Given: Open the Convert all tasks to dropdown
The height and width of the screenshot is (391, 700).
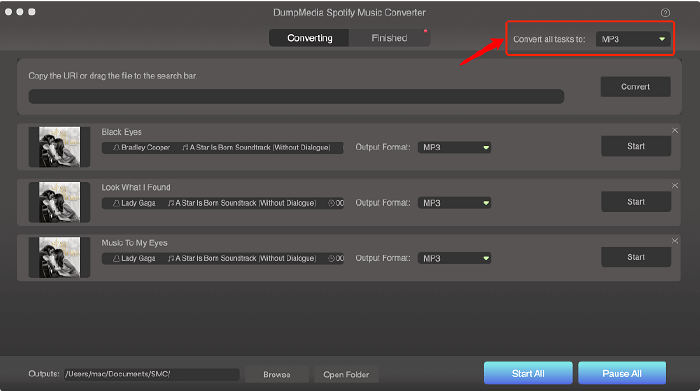Looking at the screenshot, I should (633, 39).
